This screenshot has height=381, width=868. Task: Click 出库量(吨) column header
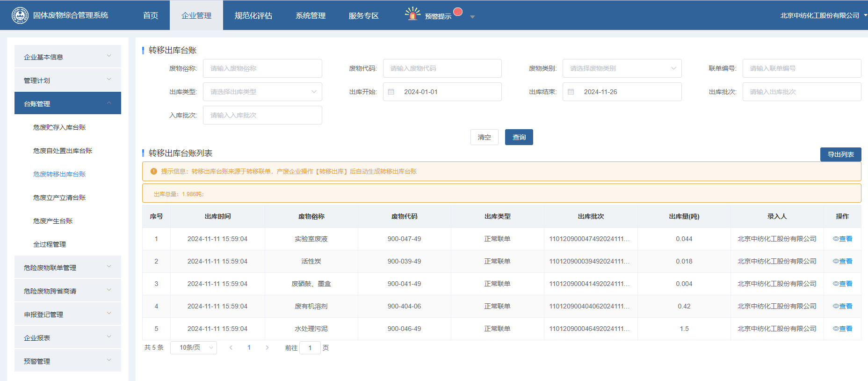(684, 216)
